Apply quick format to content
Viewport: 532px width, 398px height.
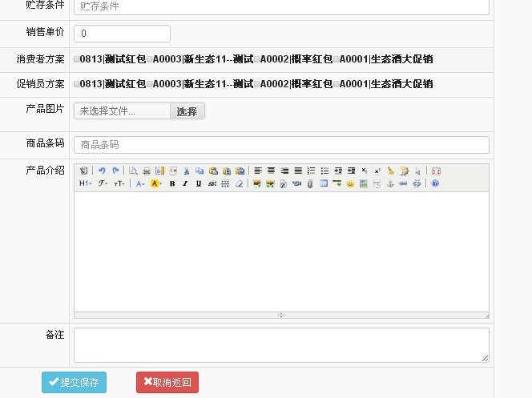point(405,171)
